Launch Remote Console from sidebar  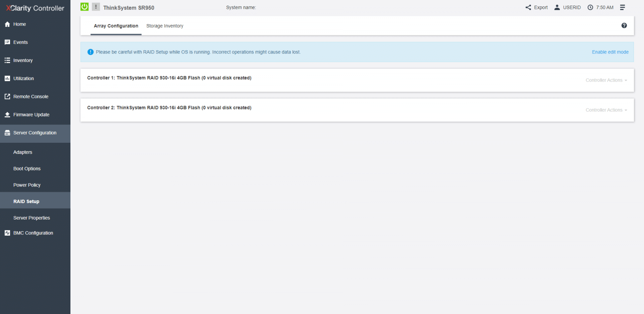[x=35, y=96]
